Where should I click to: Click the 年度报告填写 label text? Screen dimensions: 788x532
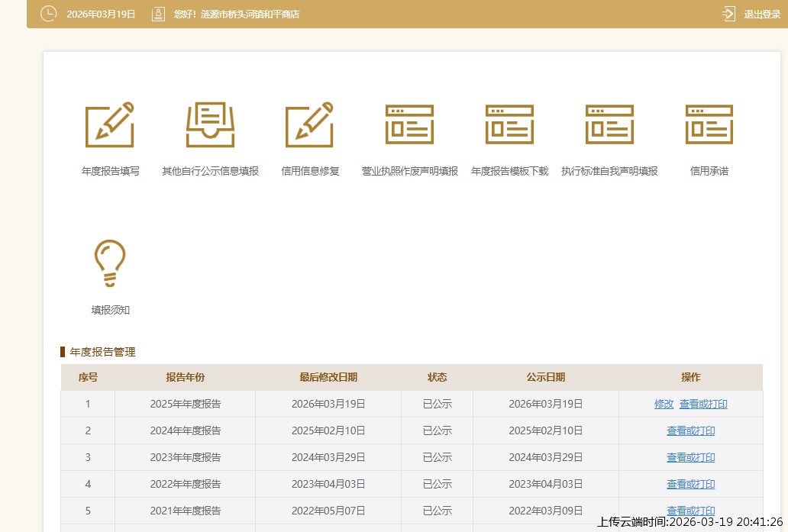(110, 171)
